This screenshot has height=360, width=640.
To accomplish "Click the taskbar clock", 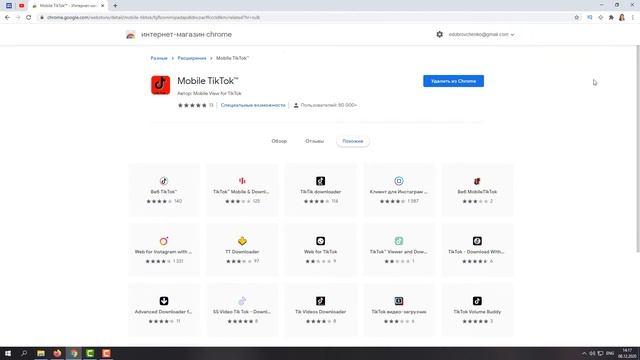I will [x=627, y=353].
